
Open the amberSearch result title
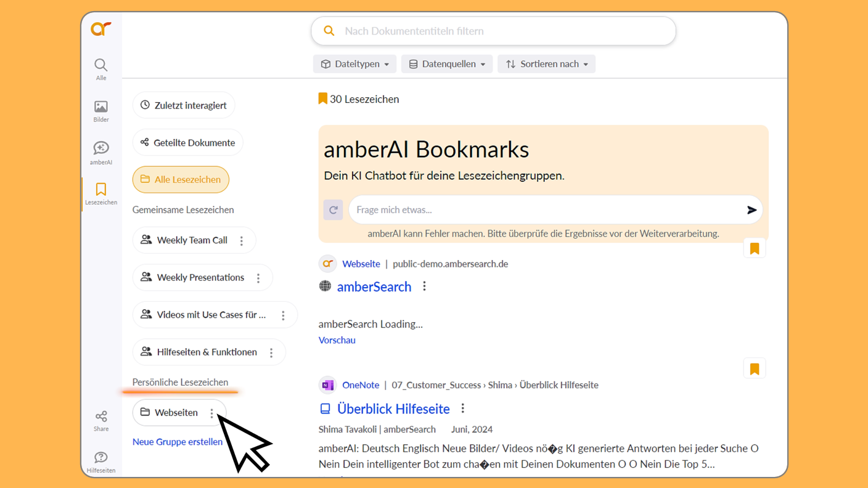click(374, 287)
